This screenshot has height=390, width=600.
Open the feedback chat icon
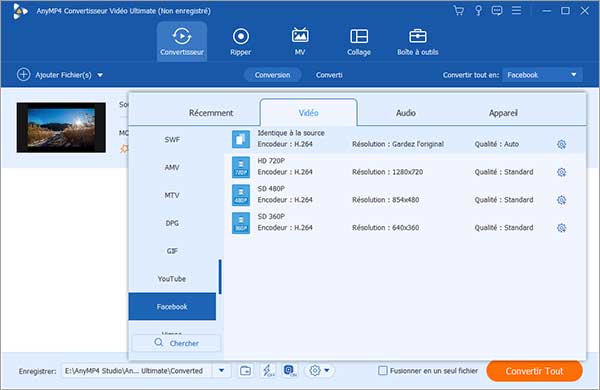(x=497, y=10)
